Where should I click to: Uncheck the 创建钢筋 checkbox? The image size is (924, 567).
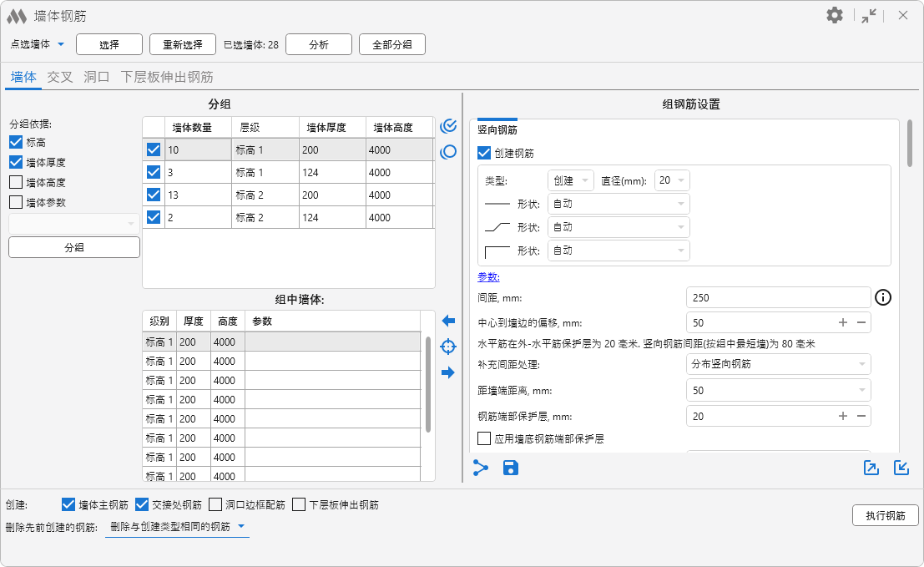484,153
